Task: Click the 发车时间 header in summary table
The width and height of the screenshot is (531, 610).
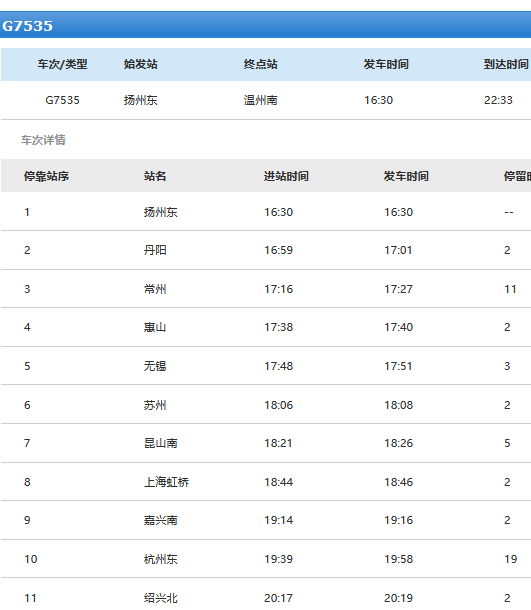Action: [x=386, y=64]
